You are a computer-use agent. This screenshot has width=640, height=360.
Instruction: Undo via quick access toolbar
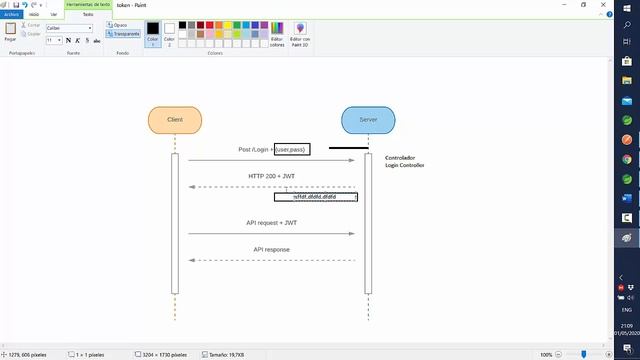click(25, 5)
